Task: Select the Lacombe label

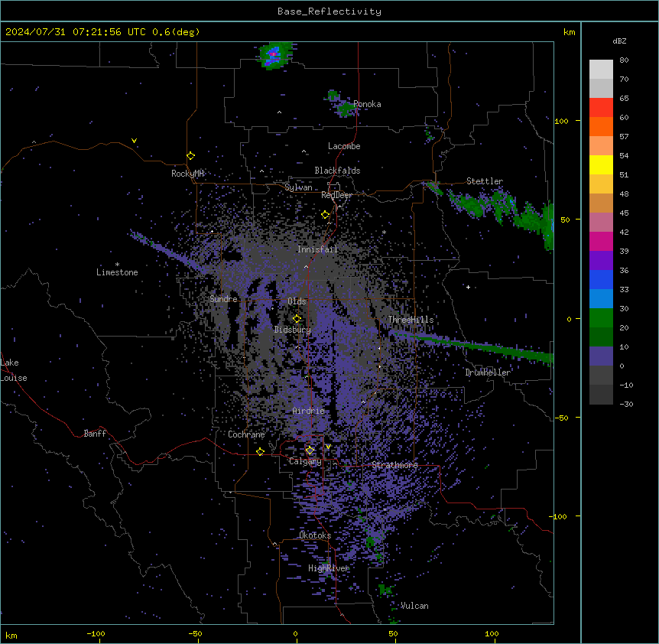Action: [344, 146]
